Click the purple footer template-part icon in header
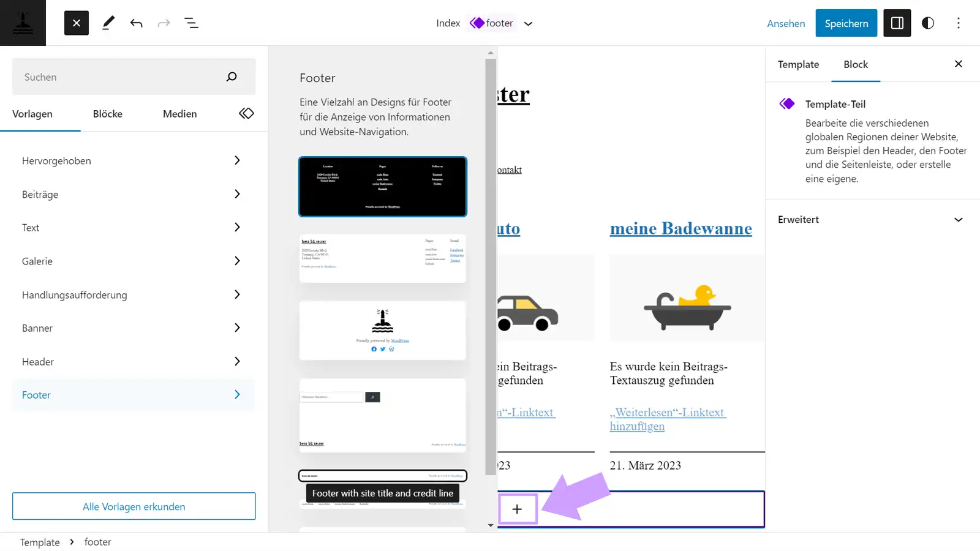This screenshot has height=551, width=980. coord(477,23)
